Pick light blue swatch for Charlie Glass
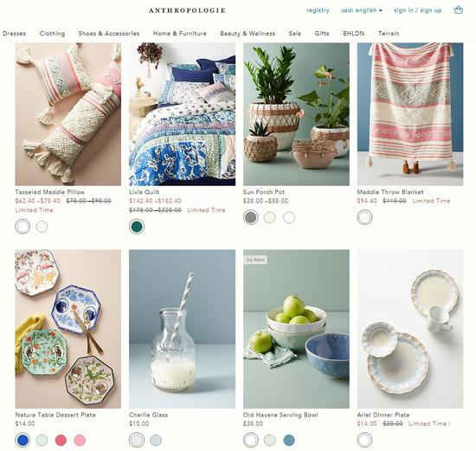The image size is (476, 451). click(x=156, y=440)
